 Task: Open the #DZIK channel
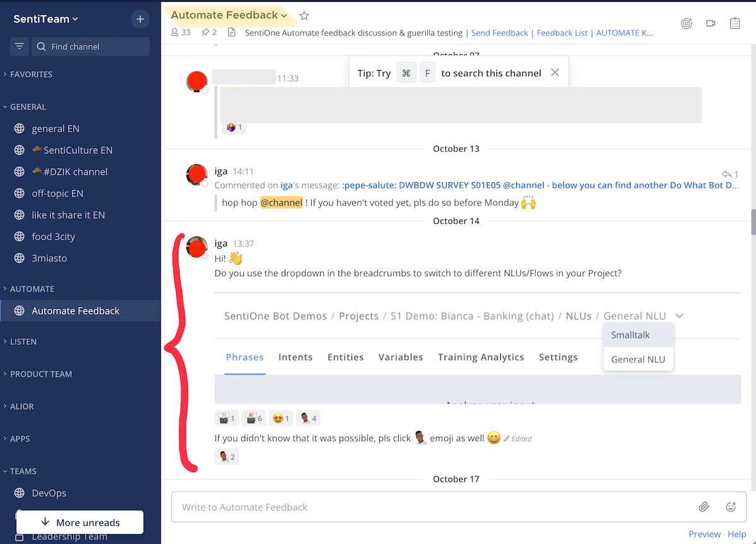click(80, 171)
